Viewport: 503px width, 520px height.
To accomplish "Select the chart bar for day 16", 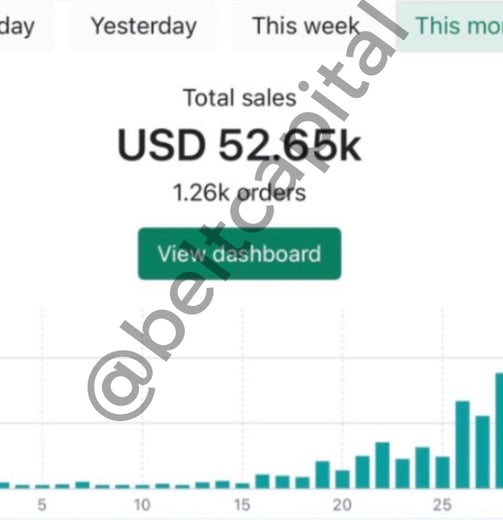I will pos(262,481).
